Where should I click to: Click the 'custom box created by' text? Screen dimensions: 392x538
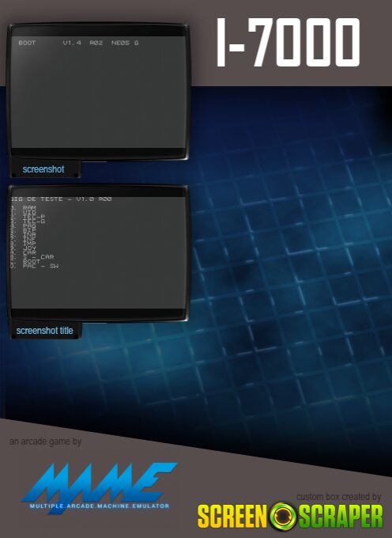[338, 497]
